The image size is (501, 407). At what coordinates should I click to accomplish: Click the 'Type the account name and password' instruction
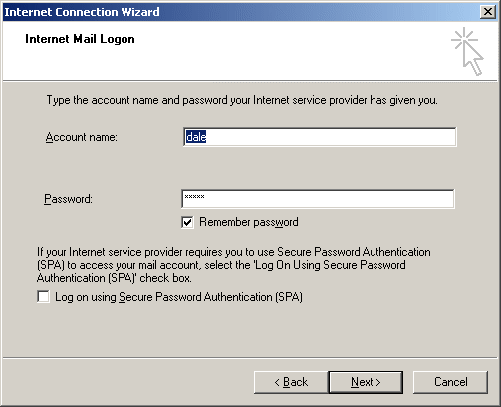click(242, 100)
